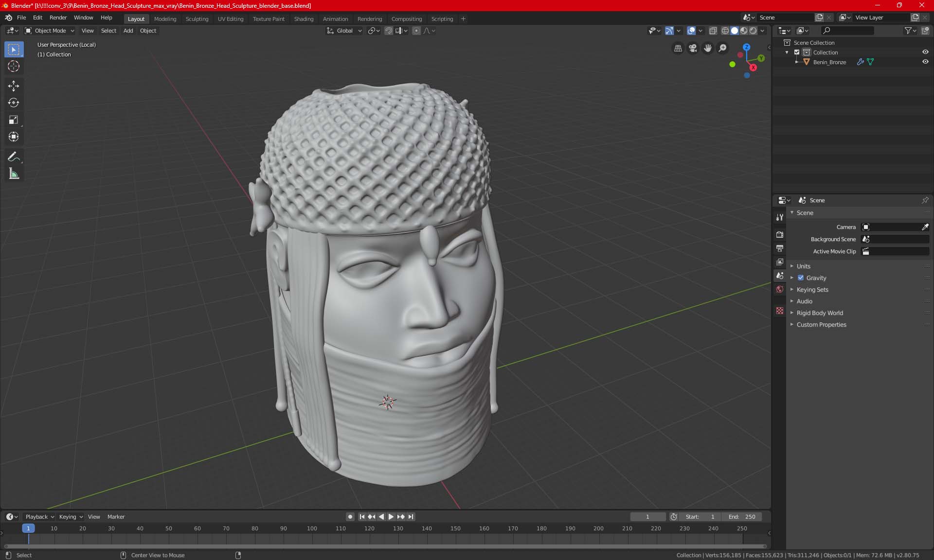Screen dimensions: 934x560
Task: Toggle X-ray view mode
Action: point(713,31)
